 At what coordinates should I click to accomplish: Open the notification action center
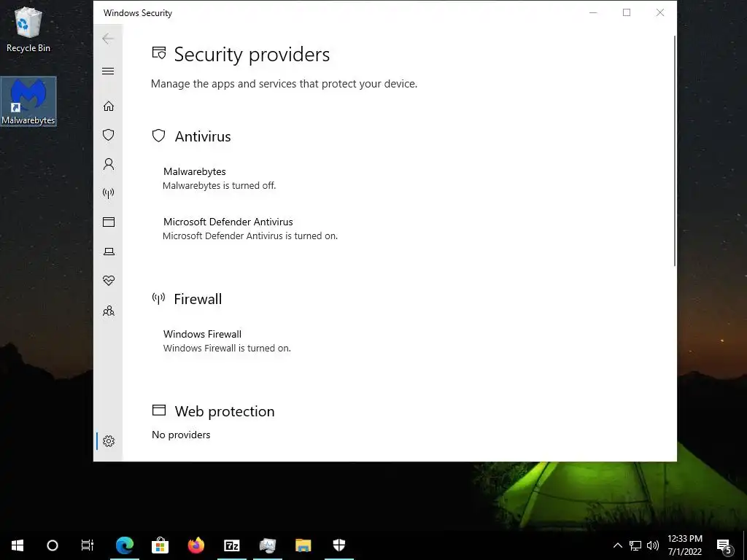pos(724,545)
